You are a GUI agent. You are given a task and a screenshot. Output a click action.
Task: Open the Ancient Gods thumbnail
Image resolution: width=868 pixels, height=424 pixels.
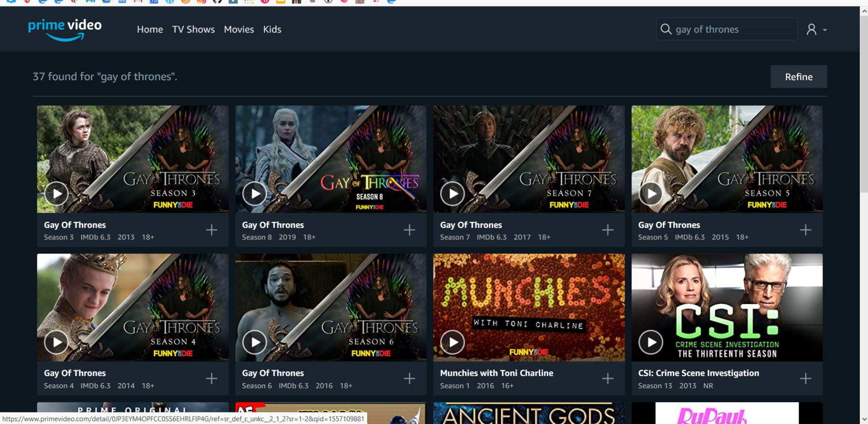pyautogui.click(x=529, y=413)
